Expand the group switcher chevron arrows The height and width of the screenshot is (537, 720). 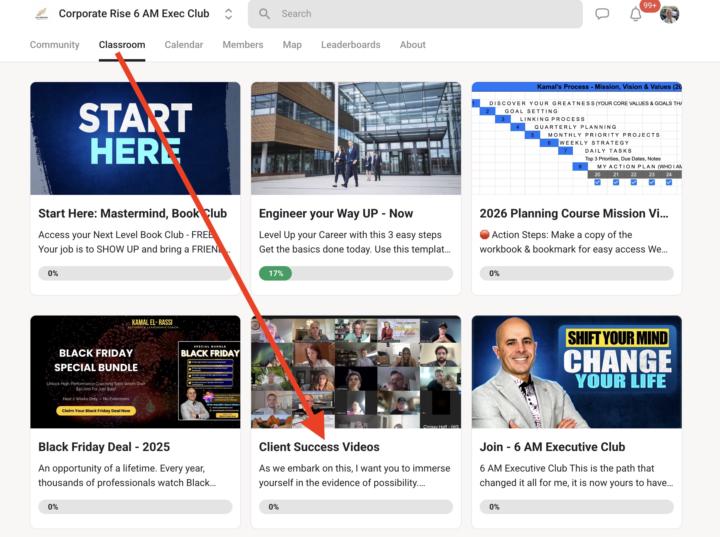click(x=228, y=14)
